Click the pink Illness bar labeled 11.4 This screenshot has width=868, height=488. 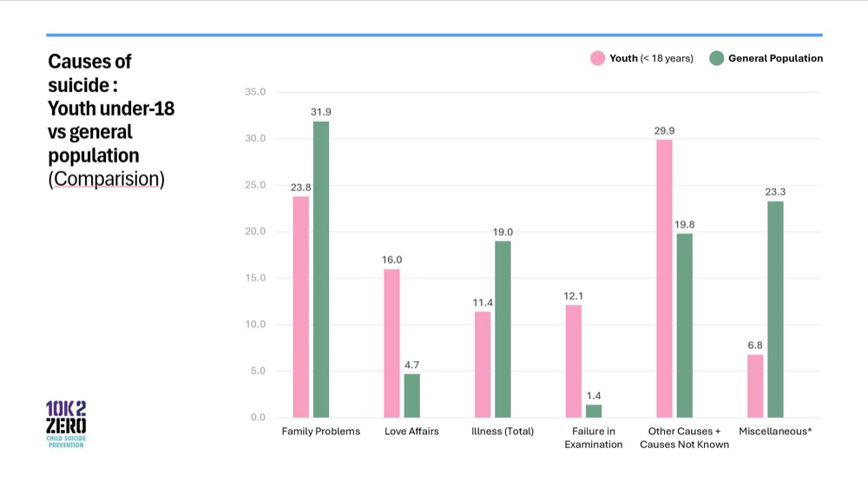click(483, 365)
